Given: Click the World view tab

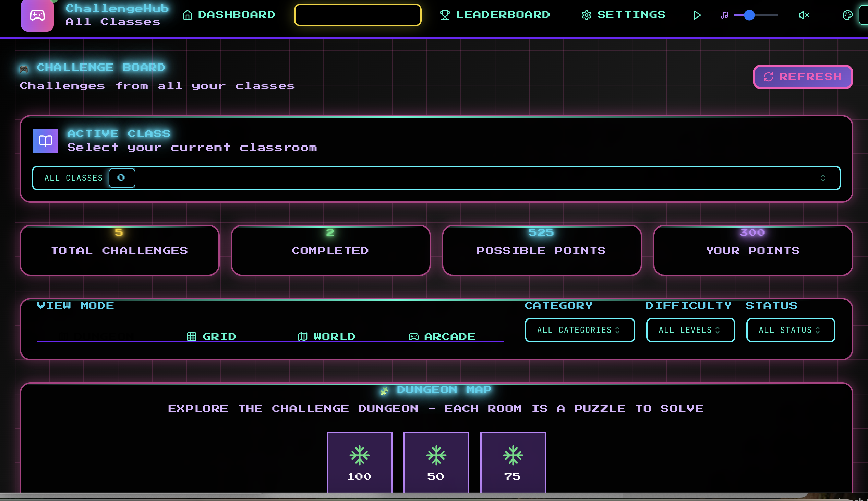Looking at the screenshot, I should (327, 336).
